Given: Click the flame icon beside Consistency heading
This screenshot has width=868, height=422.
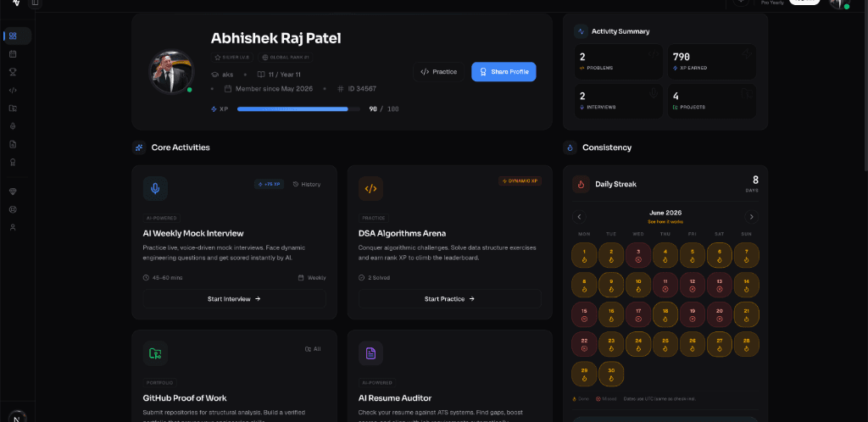Looking at the screenshot, I should [x=570, y=147].
